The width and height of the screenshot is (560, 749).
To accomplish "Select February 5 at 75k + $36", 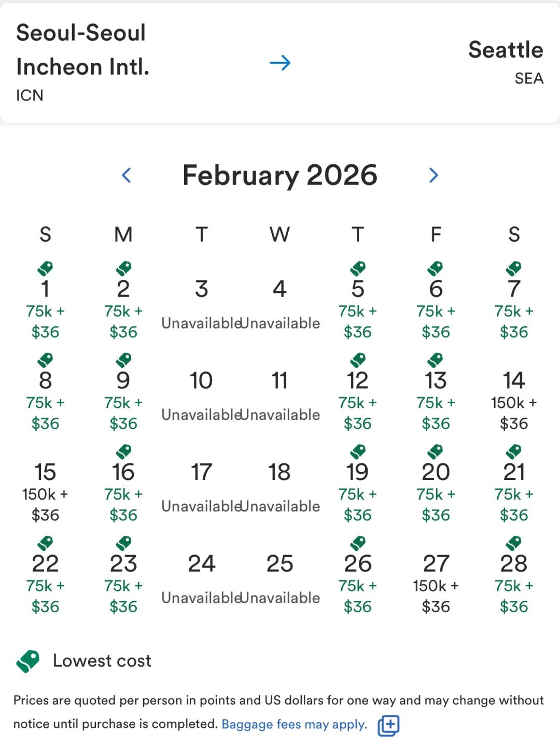I will pyautogui.click(x=358, y=309).
